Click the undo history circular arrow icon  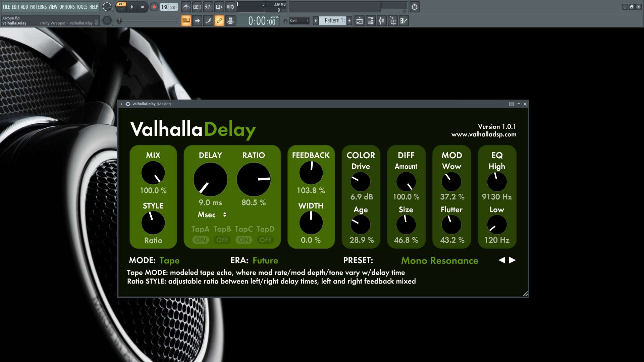tap(415, 7)
